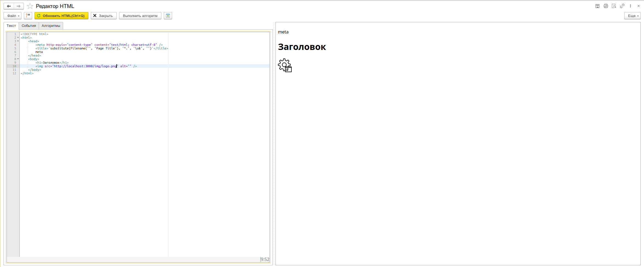This screenshot has width=644, height=267.
Task: Open the preview magnifier document icon
Action: [614, 6]
